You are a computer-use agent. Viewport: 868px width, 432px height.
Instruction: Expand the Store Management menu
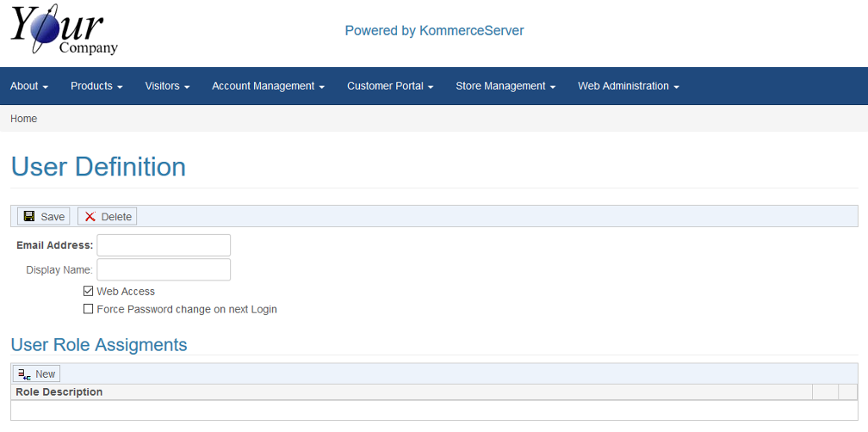pos(506,86)
